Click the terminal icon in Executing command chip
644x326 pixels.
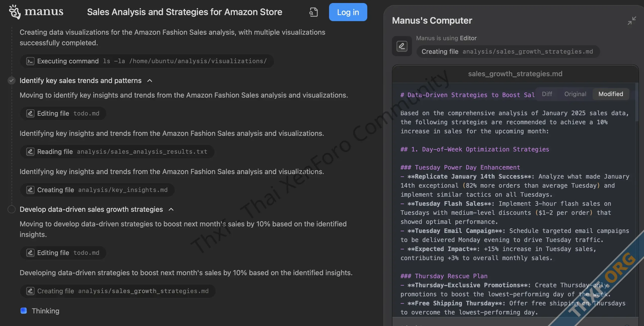30,61
